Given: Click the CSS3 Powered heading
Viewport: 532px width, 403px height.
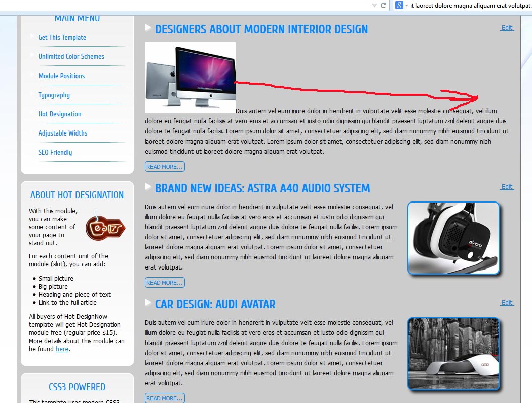Looking at the screenshot, I should pyautogui.click(x=77, y=387).
